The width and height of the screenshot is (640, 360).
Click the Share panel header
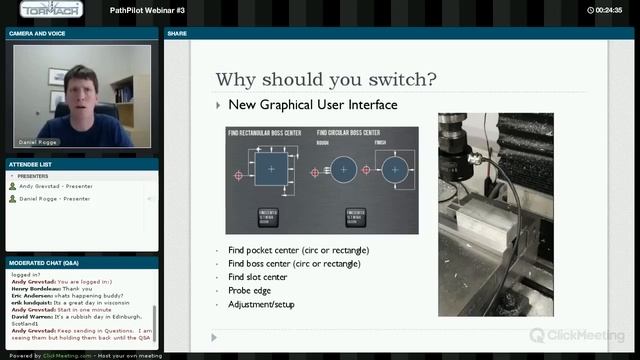click(399, 33)
